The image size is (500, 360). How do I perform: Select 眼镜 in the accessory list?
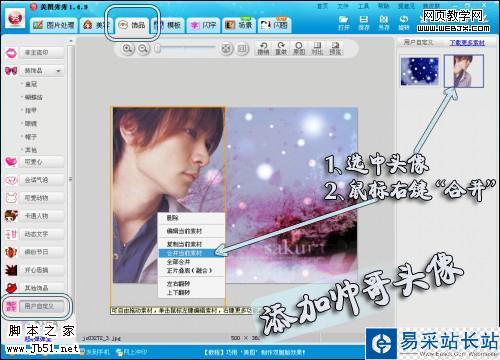(31, 123)
